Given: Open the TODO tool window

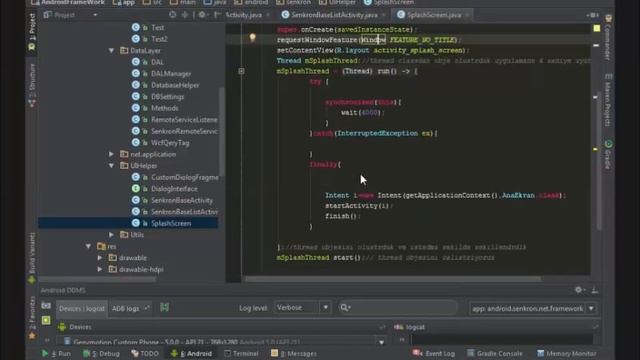Looking at the screenshot, I should 145,354.
